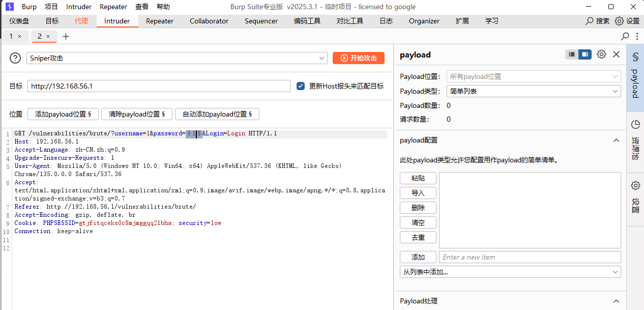Switch to the Sequencer tab
The image size is (644, 310).
261,21
